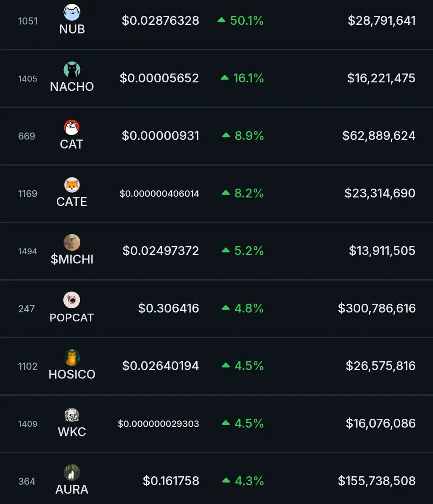Open the NUB coin icon
The image size is (433, 504).
pyautogui.click(x=72, y=13)
